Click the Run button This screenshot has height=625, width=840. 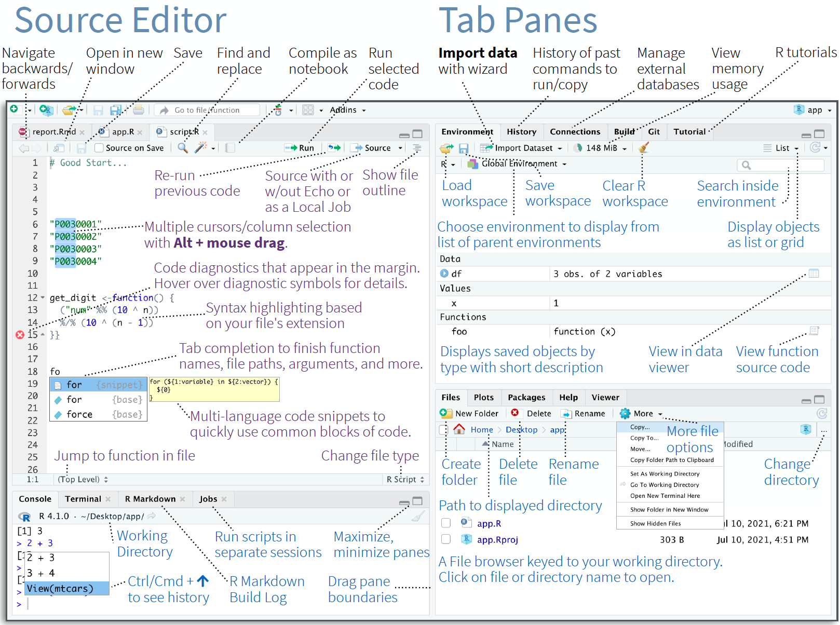(x=299, y=148)
